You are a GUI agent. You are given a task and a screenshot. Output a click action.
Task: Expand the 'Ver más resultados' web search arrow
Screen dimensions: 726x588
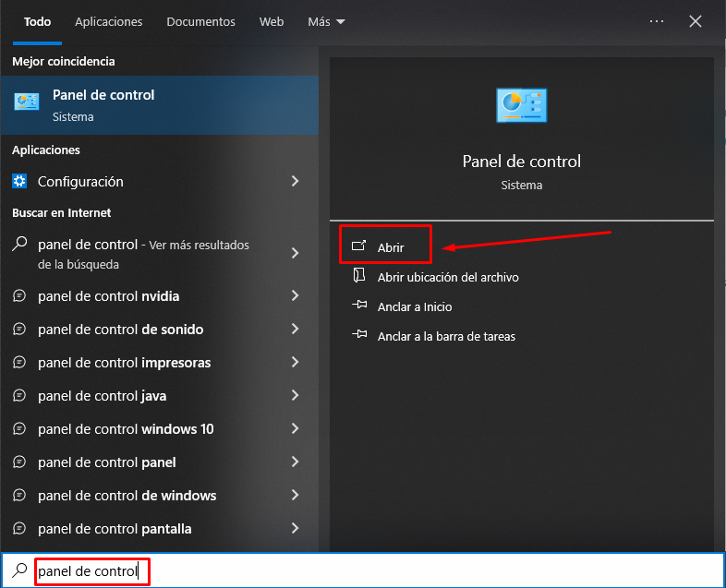click(x=296, y=253)
